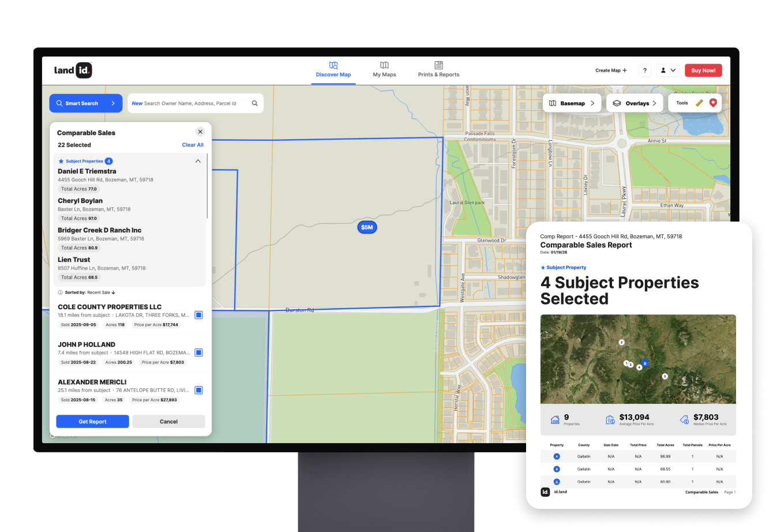This screenshot has width=773, height=532.
Task: Click the owner name search field
Action: coord(196,103)
